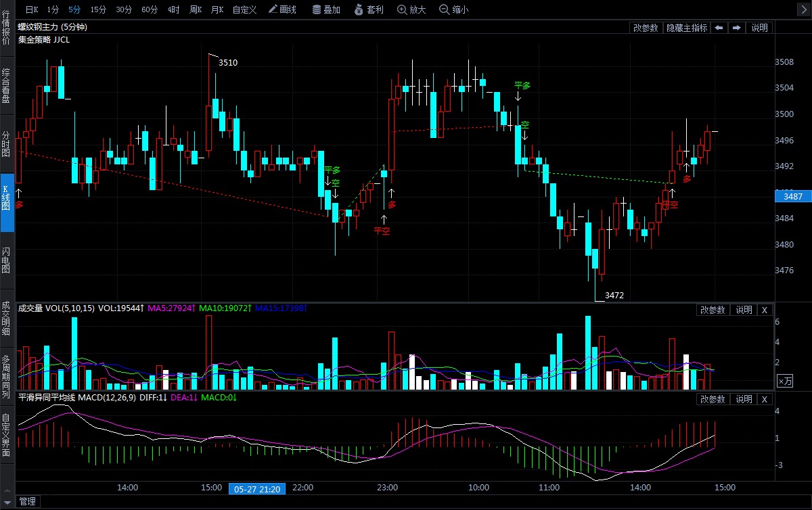Select the 日K daily period tab
The image size is (812, 510).
coord(32,9)
